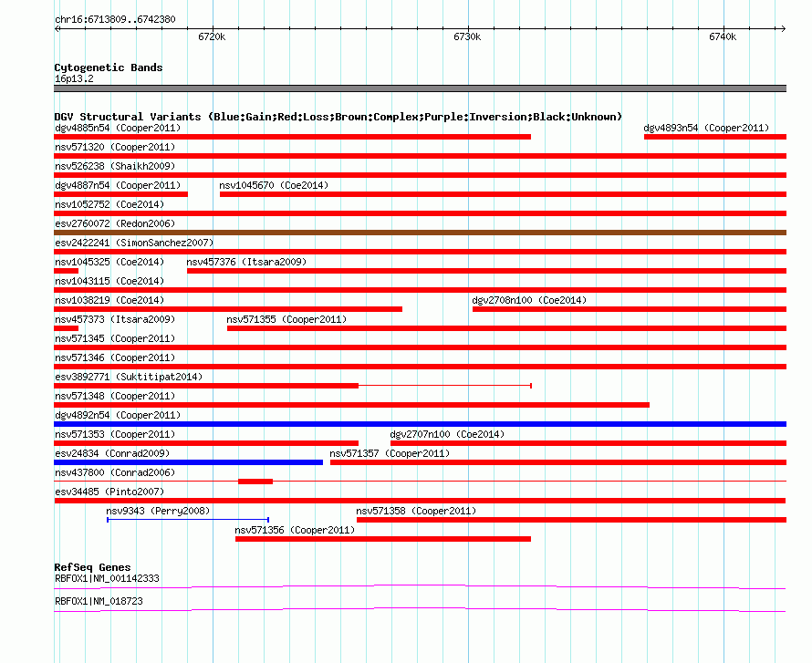Click the Cytogenetic Bands track heading
This screenshot has width=812, height=663.
point(109,67)
